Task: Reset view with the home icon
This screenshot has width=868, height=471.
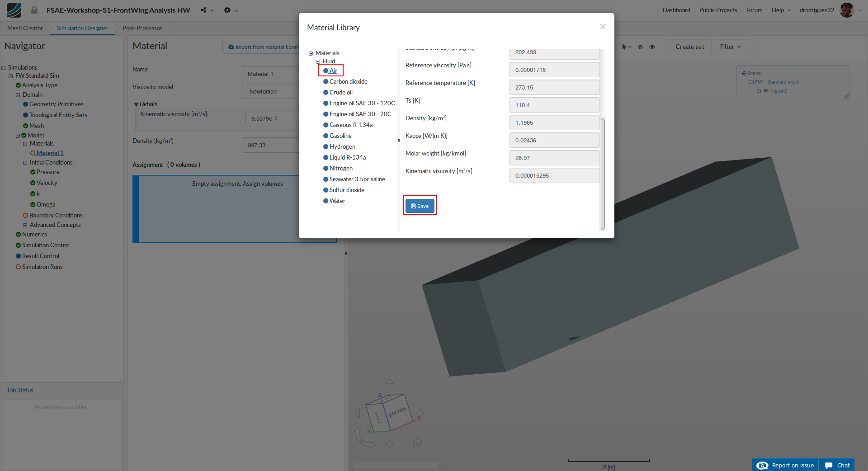Action: (x=417, y=442)
